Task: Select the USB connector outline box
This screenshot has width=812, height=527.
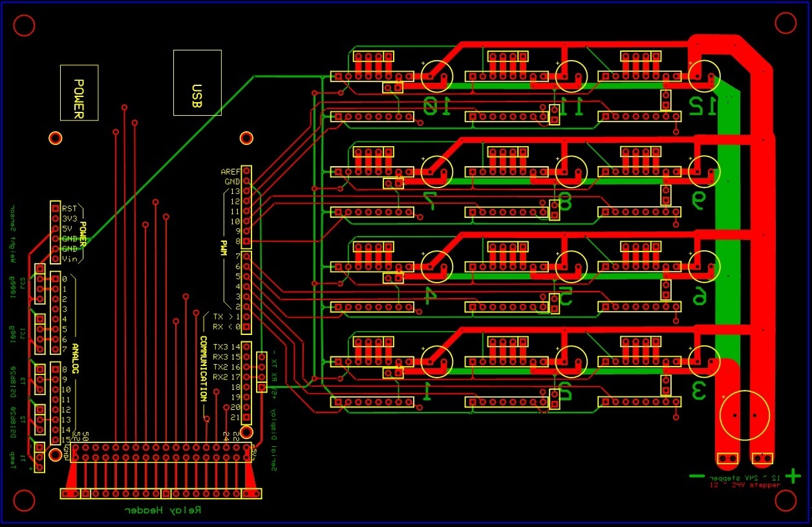Action: [x=197, y=83]
